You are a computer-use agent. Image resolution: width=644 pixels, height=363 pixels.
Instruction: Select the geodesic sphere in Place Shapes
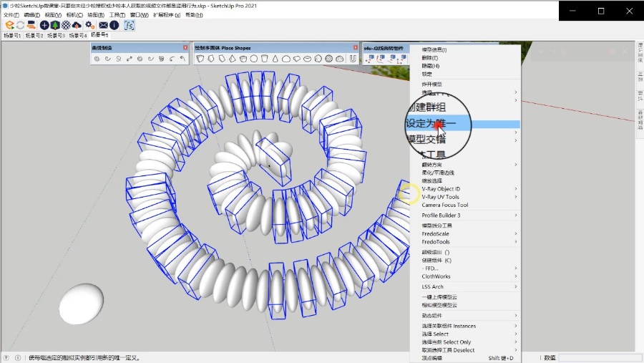coord(328,59)
